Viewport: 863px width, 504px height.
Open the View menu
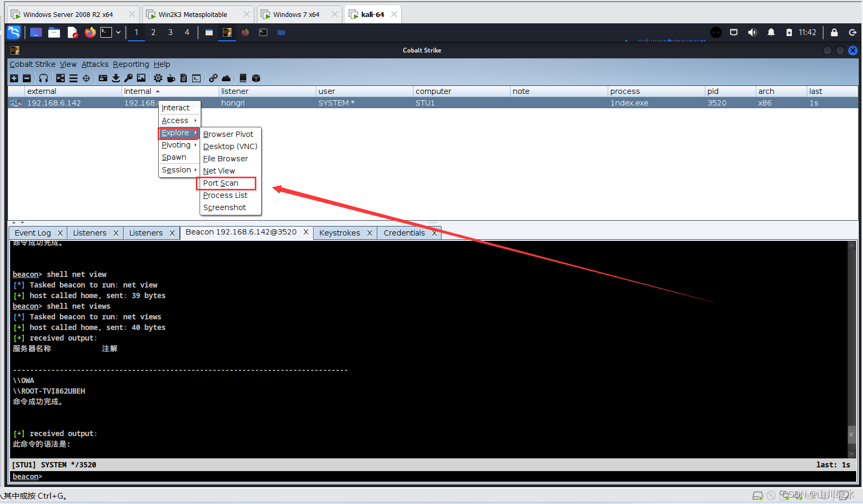tap(68, 64)
